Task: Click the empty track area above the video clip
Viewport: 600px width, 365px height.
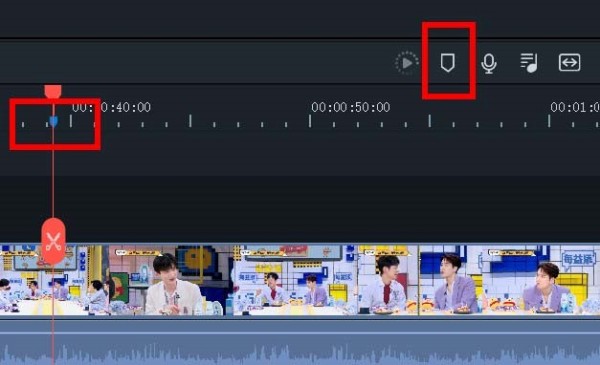Action: click(x=300, y=209)
